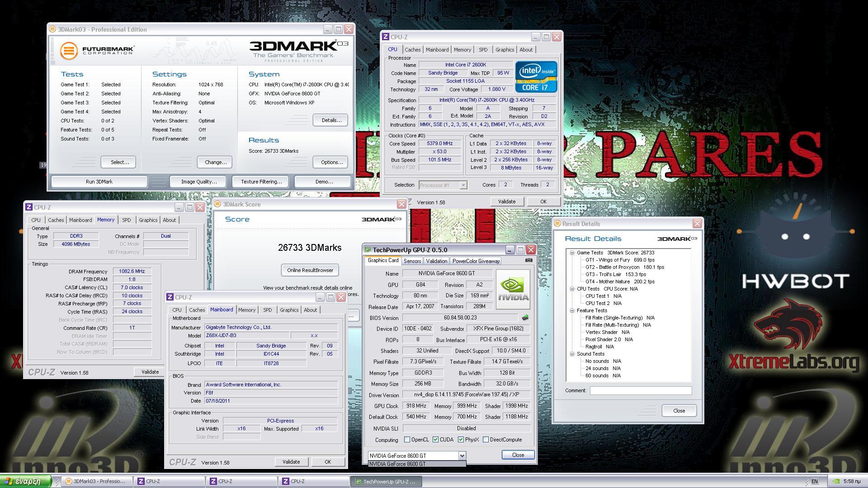Click the mainboard Model field Z68X-UD7-B3
The height and width of the screenshot is (488, 868).
pyautogui.click(x=246, y=335)
